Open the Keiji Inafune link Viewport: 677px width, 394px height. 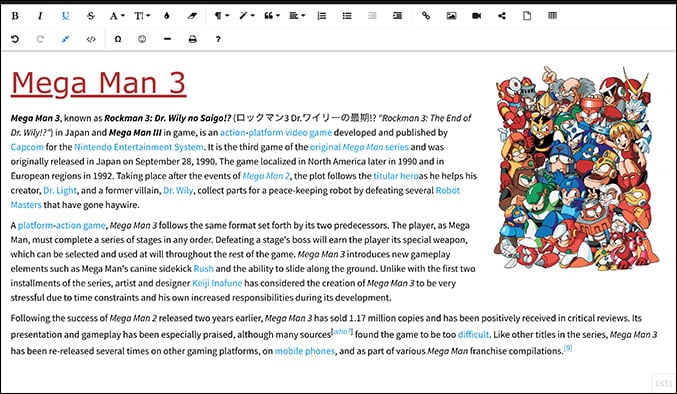[217, 283]
